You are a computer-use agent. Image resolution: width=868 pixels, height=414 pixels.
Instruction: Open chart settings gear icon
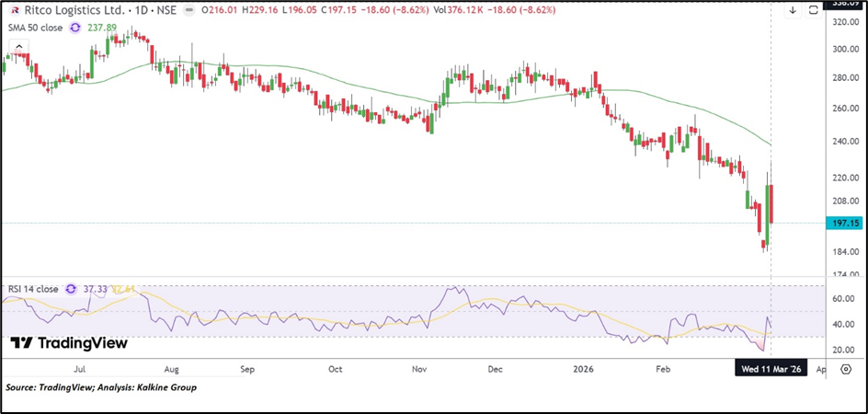click(845, 368)
